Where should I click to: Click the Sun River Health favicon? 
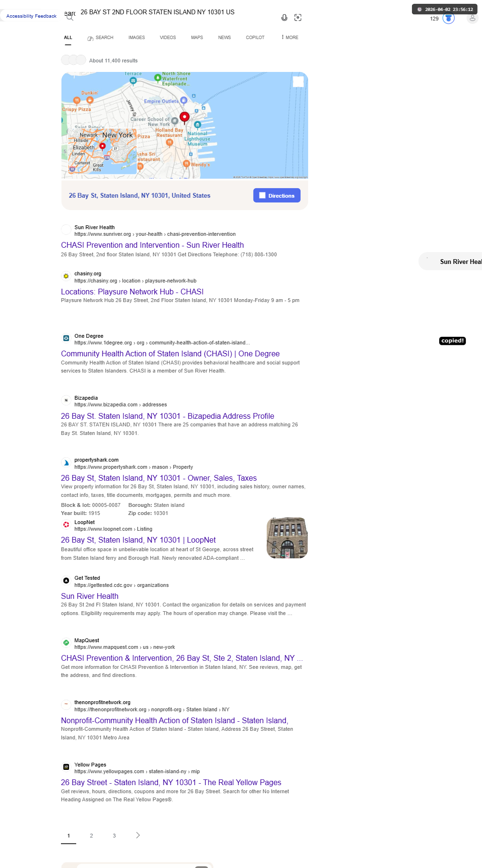pos(66,230)
